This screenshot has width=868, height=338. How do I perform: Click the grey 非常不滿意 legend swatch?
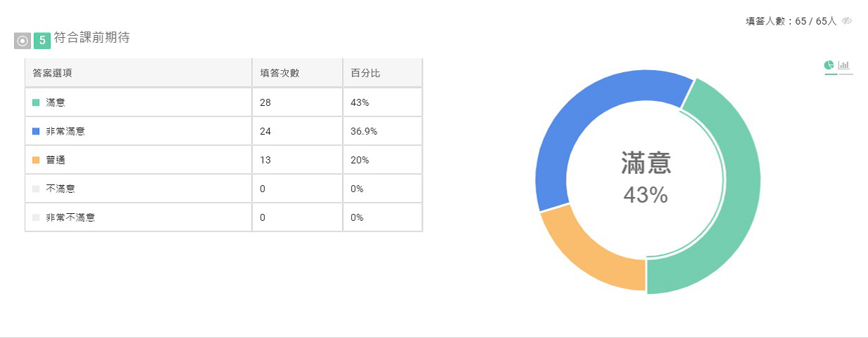[36, 217]
